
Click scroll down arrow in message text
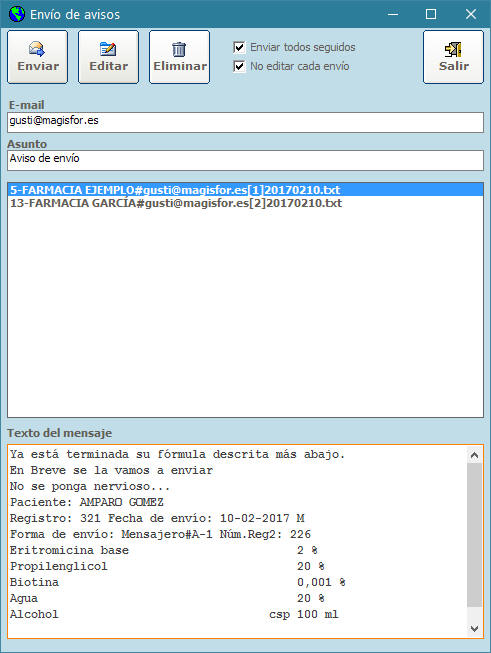tap(474, 628)
